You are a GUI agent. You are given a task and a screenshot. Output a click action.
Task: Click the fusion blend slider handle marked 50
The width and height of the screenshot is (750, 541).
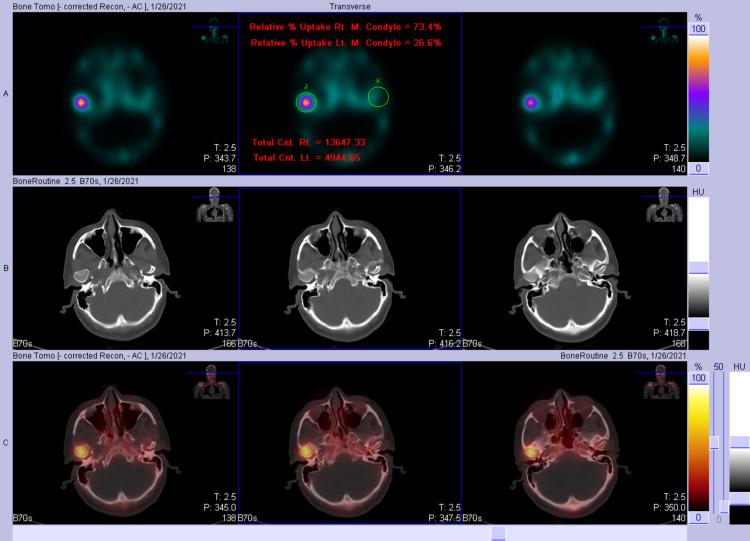pos(714,442)
